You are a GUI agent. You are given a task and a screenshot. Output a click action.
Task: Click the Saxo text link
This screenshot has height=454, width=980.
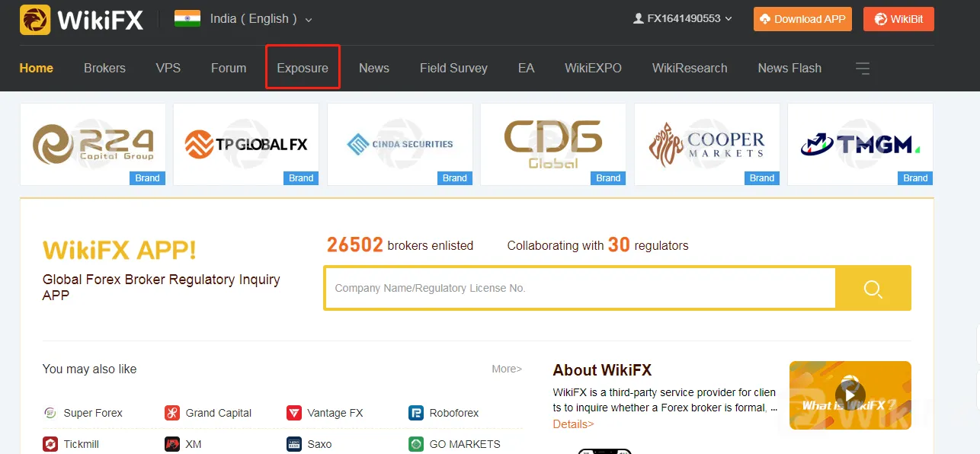[319, 443]
